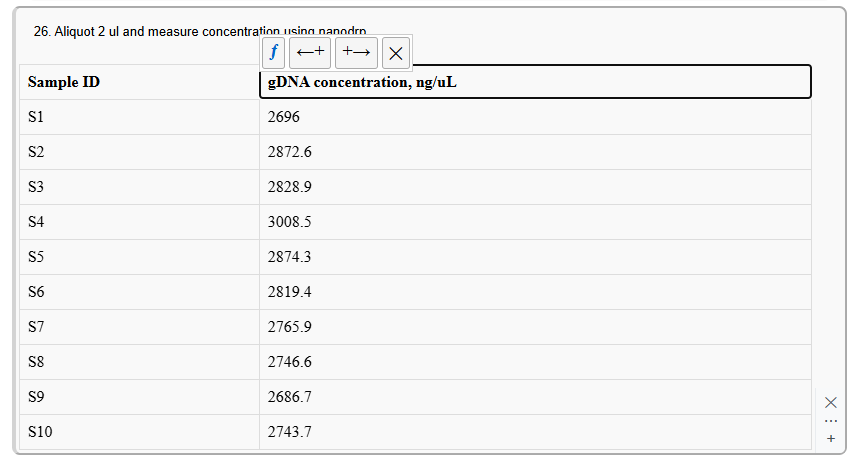Screen dimensions: 851x456
Task: Select the Sample ID header cell
Action: 138,82
